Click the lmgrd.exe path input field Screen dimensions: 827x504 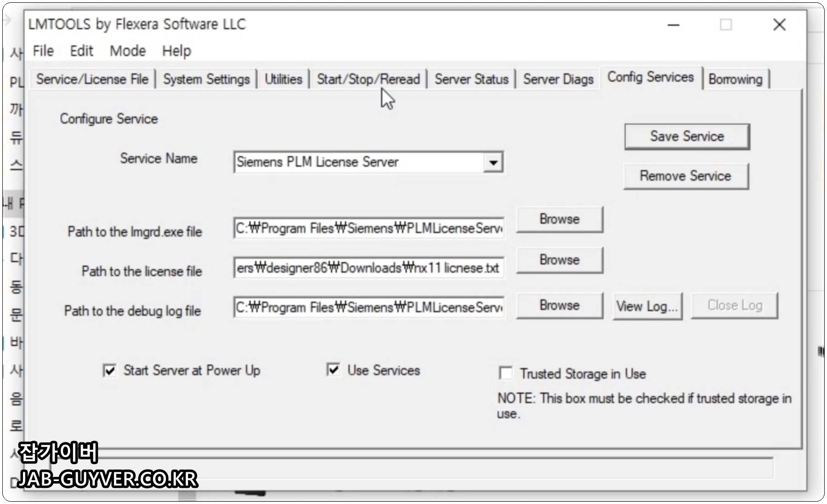click(x=369, y=228)
